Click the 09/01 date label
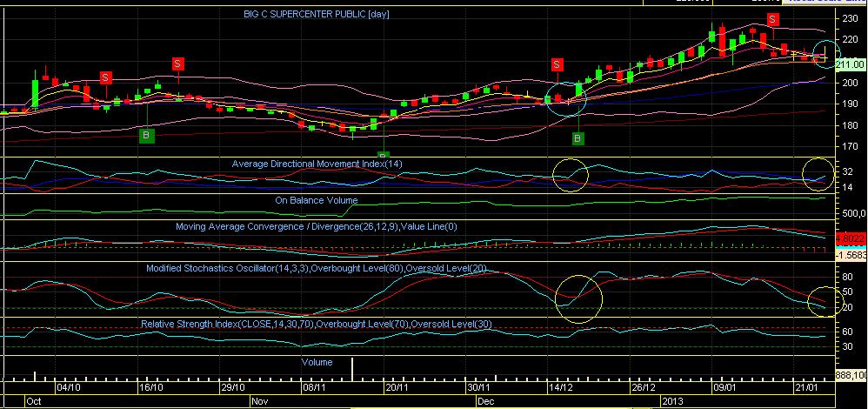Image resolution: width=868 pixels, height=409 pixels. click(x=724, y=387)
